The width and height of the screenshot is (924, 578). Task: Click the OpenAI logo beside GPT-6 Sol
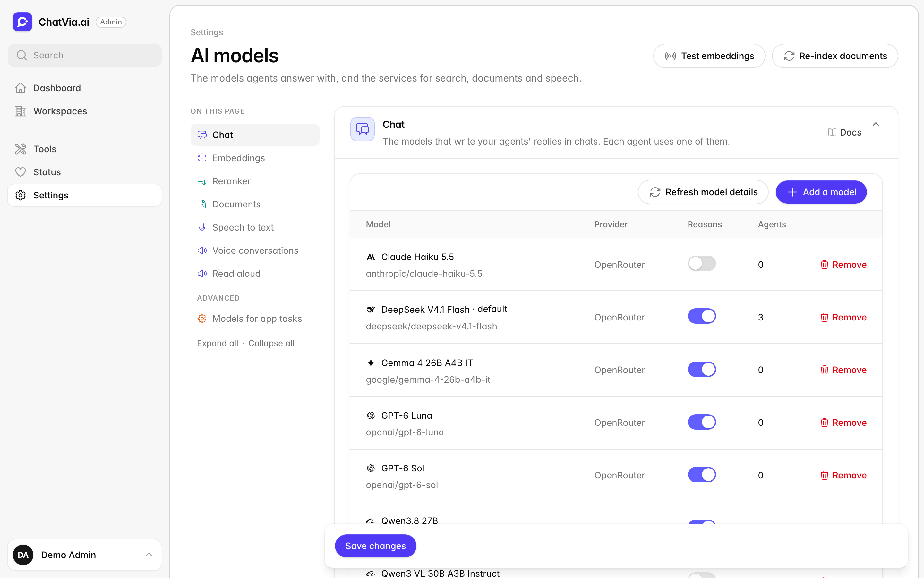[371, 468]
